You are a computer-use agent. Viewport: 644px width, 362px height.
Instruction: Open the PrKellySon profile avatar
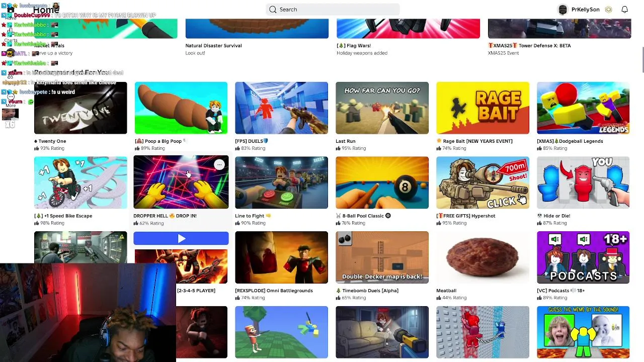[x=562, y=10]
